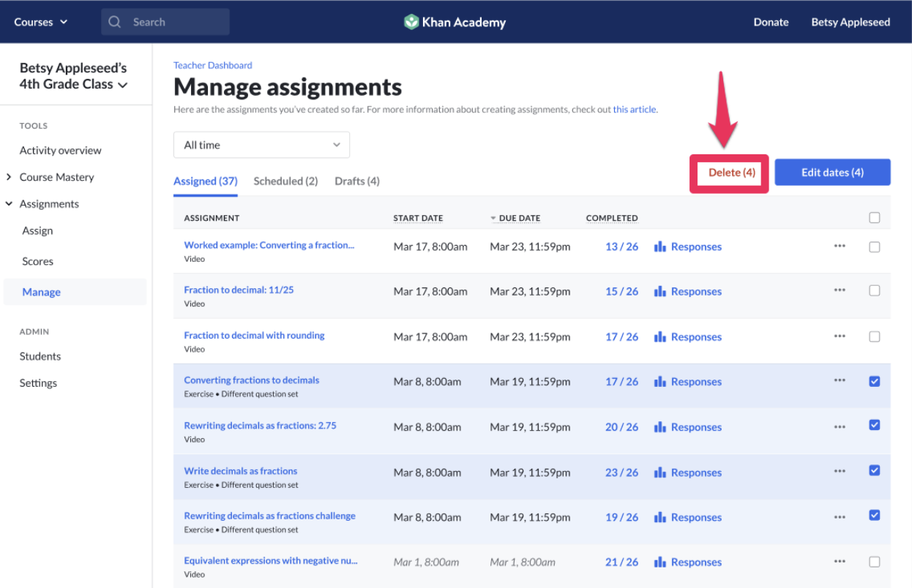Image resolution: width=912 pixels, height=588 pixels.
Task: Click the Start Date column header
Action: click(418, 218)
